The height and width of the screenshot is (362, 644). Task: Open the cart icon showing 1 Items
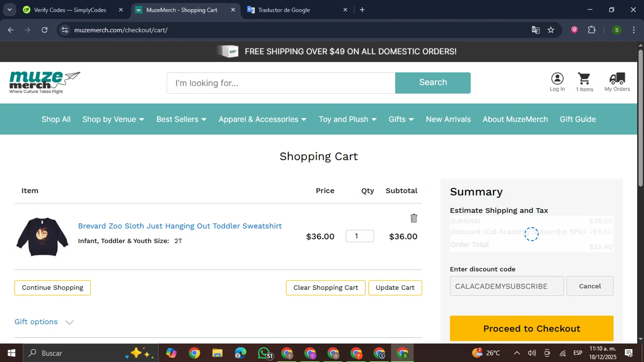point(584,82)
